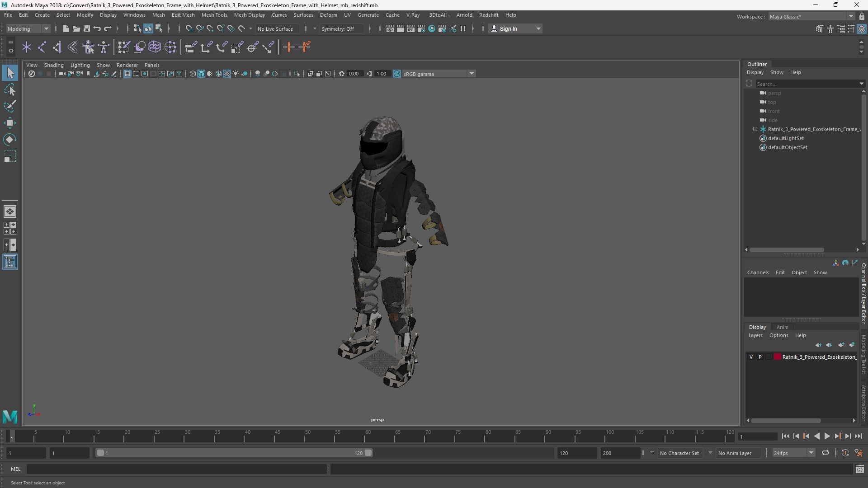Open the 24 fps frame rate dropdown
This screenshot has height=488, width=868.
[x=793, y=453]
